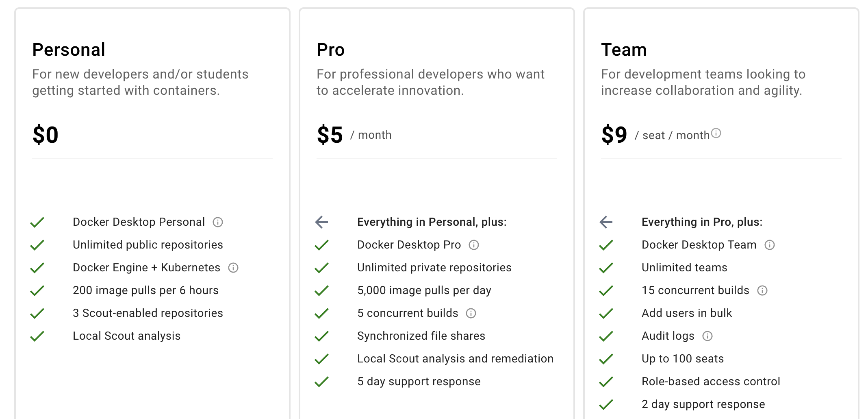Open info icon next to Docker Desktop Team

(x=770, y=245)
